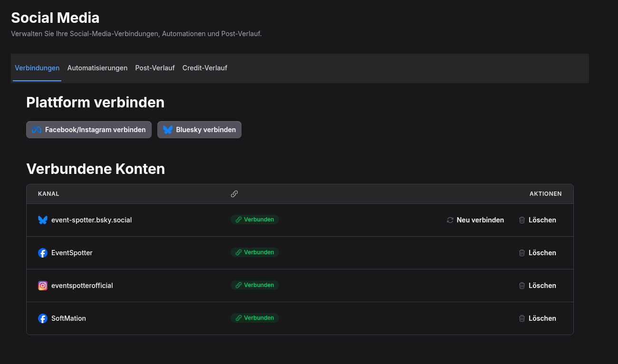Screen dimensions: 618x364
Task: Click Löschen in the SoftMation row
Action: (x=542, y=318)
